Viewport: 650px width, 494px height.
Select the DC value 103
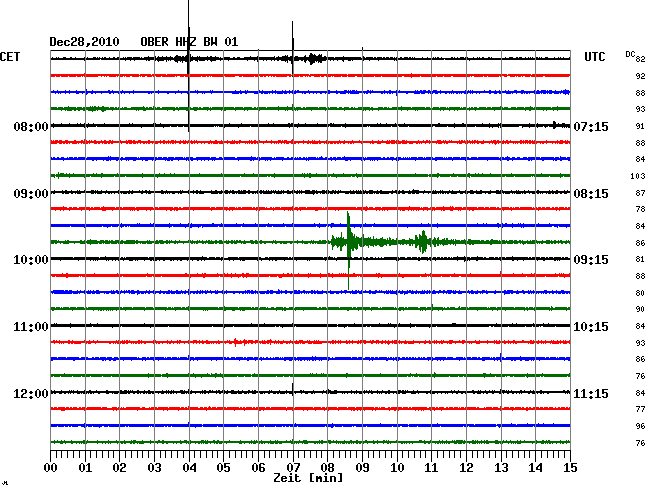click(x=638, y=176)
